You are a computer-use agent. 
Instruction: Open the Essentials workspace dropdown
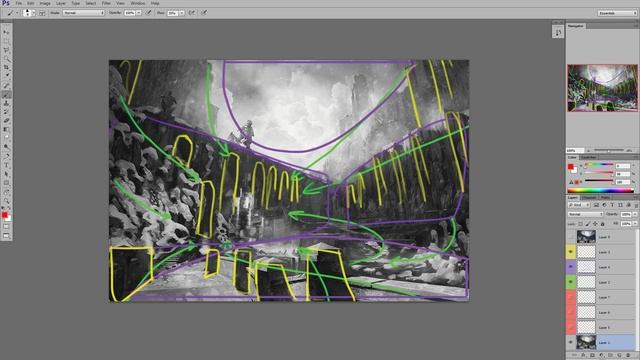click(x=617, y=13)
